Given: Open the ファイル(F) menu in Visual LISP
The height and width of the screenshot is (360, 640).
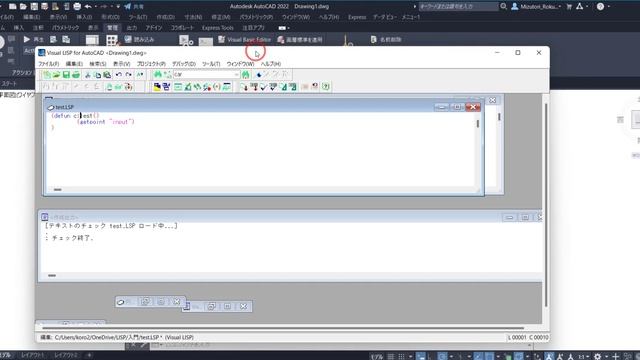Looking at the screenshot, I should (x=49, y=64).
